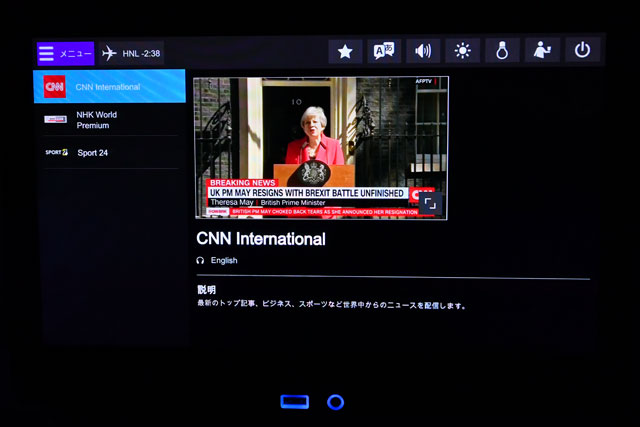Click the airplane flight info icon

pyautogui.click(x=109, y=53)
